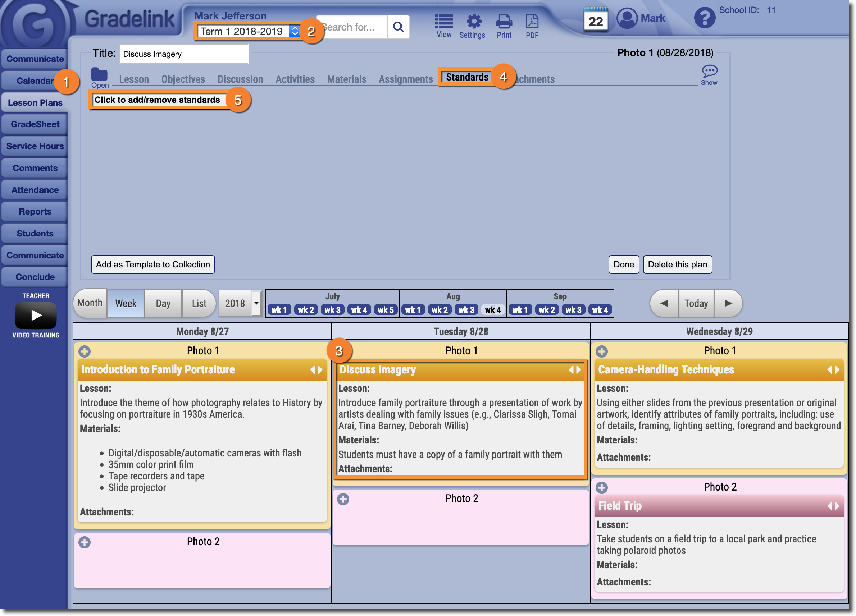This screenshot has width=856, height=616.
Task: Expand the 2018 year dropdown
Action: click(x=256, y=303)
